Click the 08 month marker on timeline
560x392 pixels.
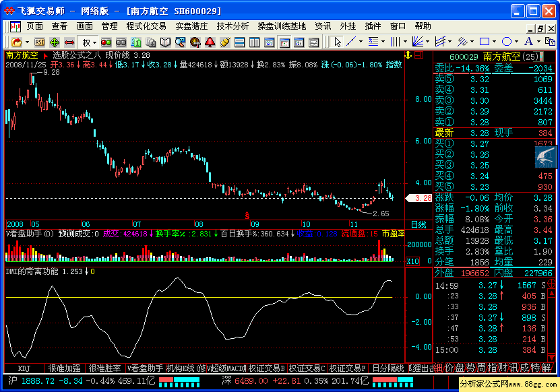click(199, 224)
